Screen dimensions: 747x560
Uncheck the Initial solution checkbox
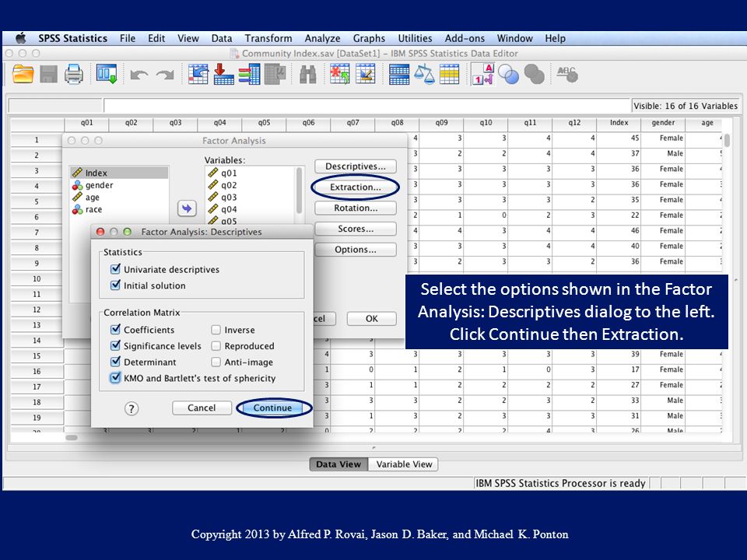tap(115, 285)
